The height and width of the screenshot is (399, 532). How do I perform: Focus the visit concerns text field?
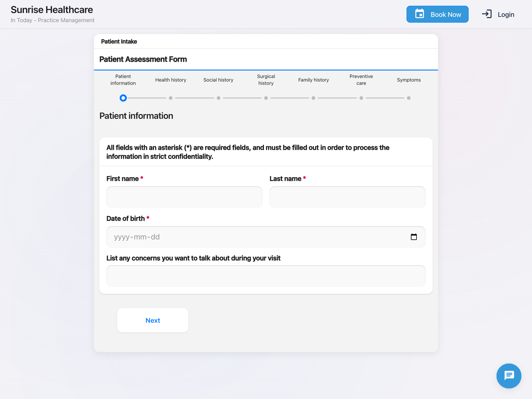[x=266, y=276]
